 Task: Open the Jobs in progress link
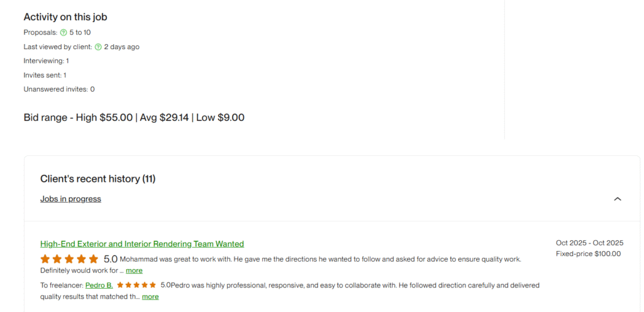coord(70,199)
